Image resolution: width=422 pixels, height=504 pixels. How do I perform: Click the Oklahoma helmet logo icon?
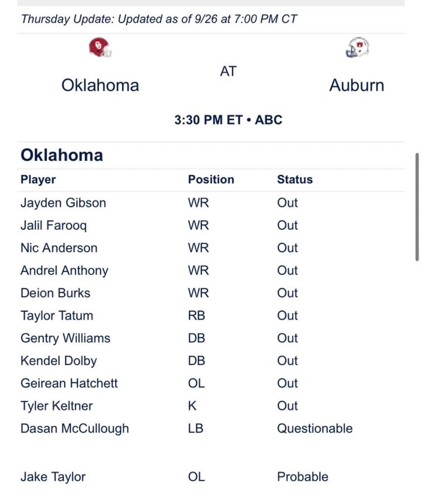pyautogui.click(x=100, y=48)
